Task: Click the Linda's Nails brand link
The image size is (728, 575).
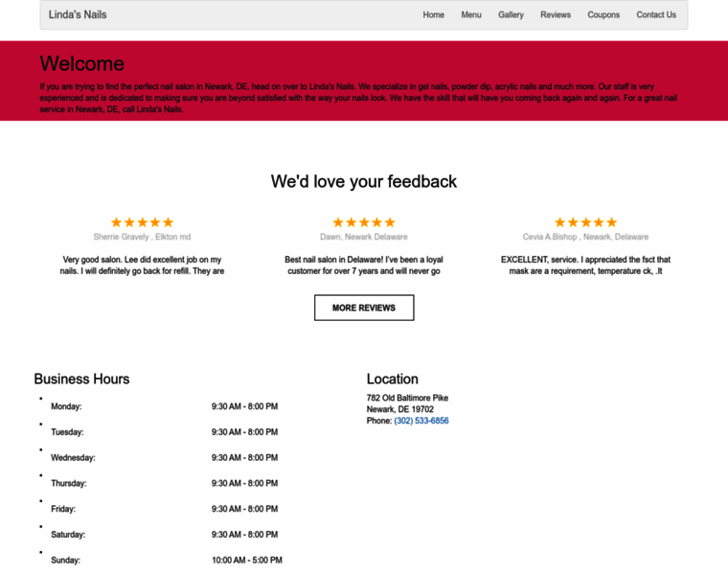Action: pos(78,14)
